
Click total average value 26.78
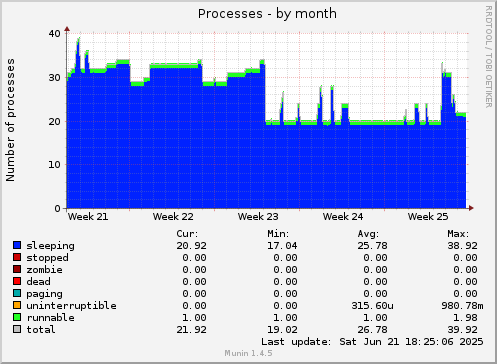[x=372, y=330]
